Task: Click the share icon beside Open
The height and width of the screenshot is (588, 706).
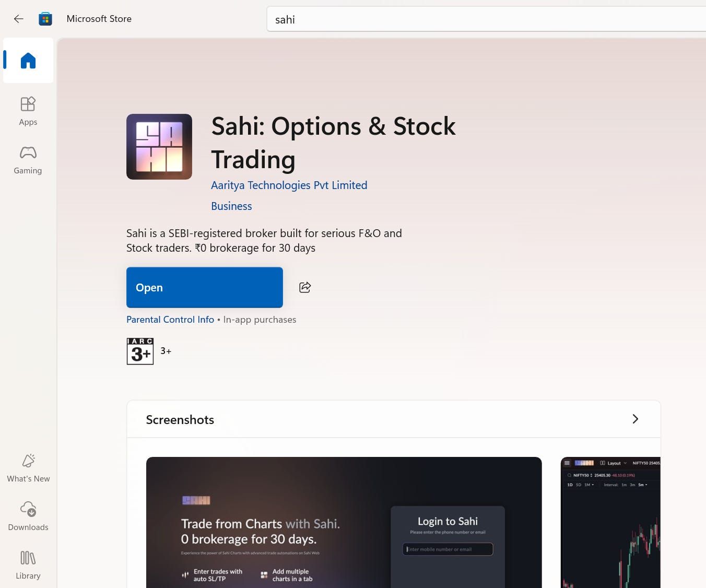Action: coord(305,287)
